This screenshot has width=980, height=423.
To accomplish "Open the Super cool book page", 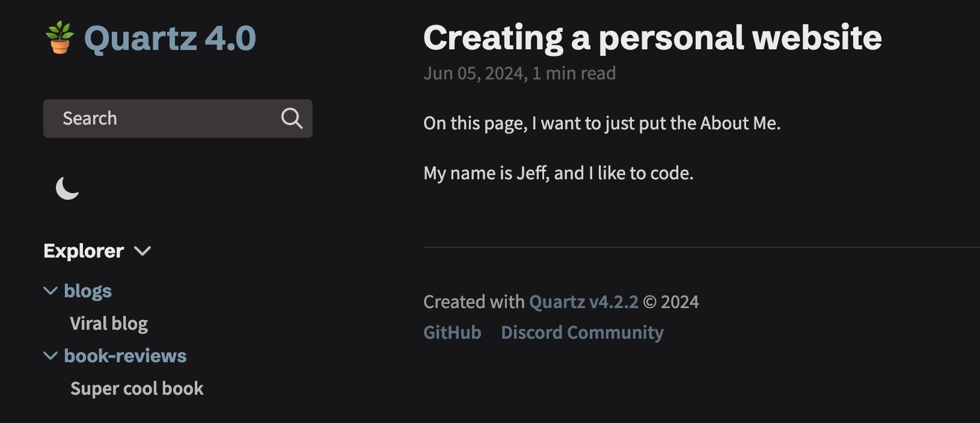I will click(137, 388).
